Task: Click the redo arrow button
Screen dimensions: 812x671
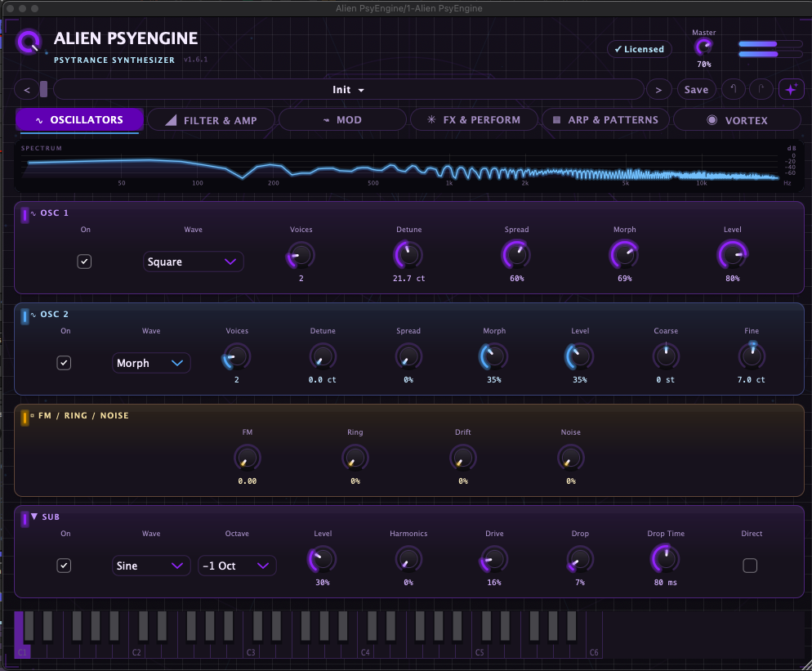Action: [761, 89]
